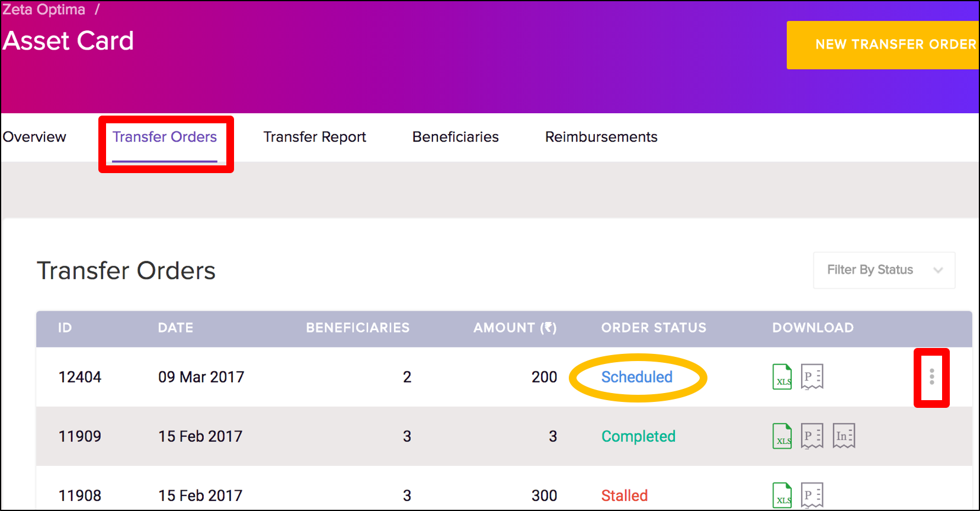The image size is (980, 511).
Task: Download P receipt for order 11908
Action: click(812, 496)
